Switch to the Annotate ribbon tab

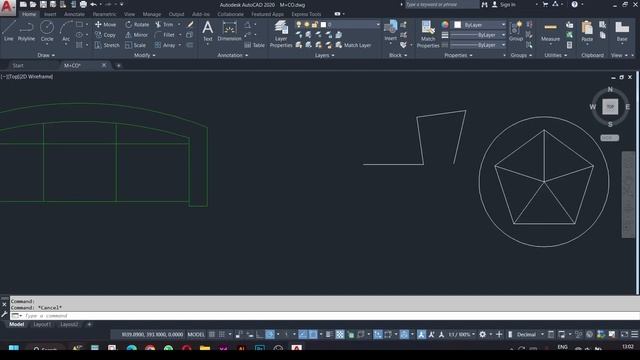74,14
